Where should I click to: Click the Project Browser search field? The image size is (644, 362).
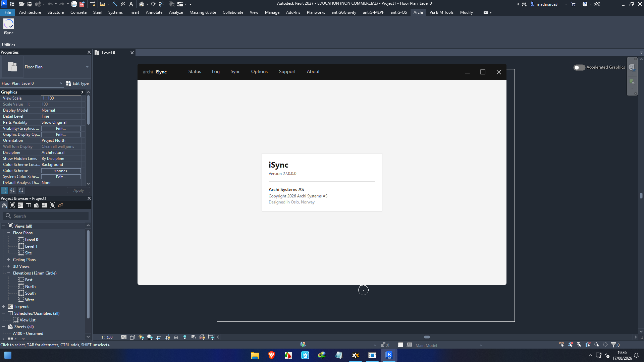pyautogui.click(x=46, y=216)
